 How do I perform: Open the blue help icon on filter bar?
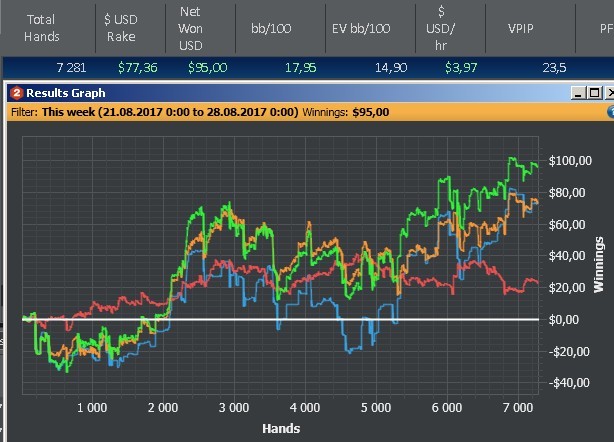(x=610, y=112)
